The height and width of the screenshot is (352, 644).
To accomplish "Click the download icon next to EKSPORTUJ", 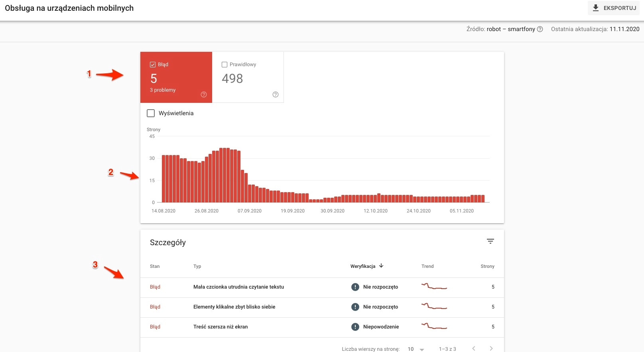I will [x=596, y=8].
